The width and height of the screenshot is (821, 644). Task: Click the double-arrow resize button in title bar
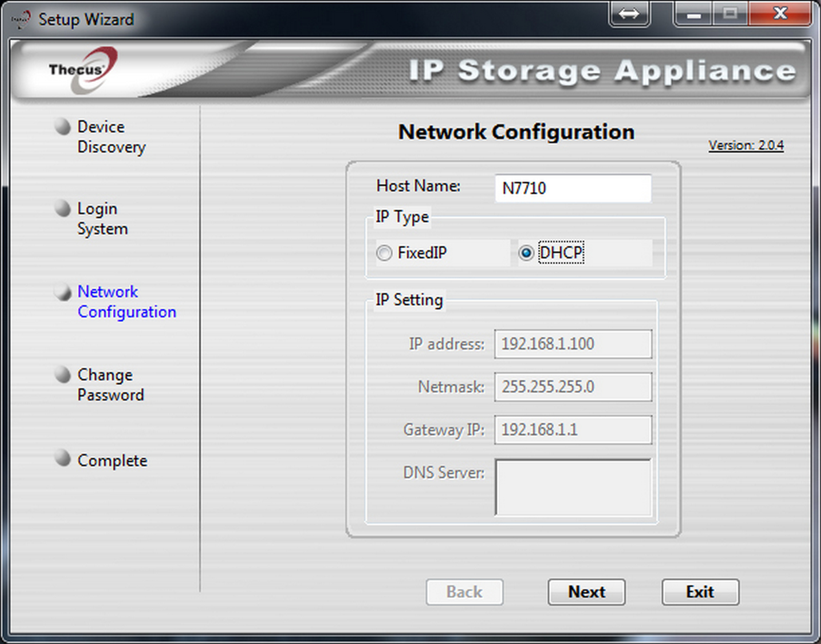point(629,14)
